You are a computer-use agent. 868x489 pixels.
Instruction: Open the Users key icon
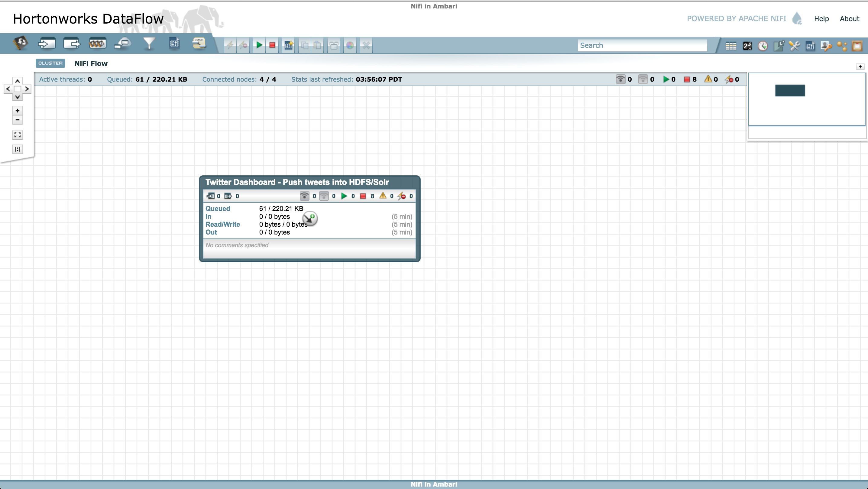826,46
